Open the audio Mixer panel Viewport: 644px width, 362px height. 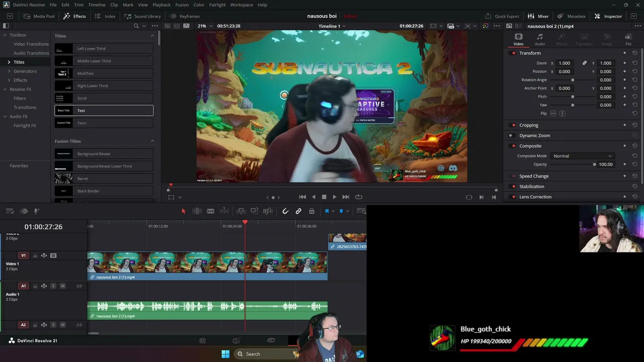point(538,16)
